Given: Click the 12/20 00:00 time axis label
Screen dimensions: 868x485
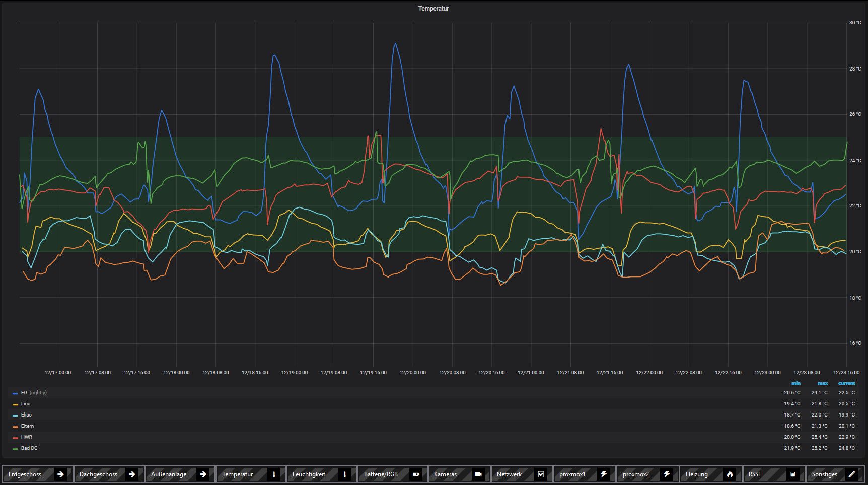Looking at the screenshot, I should click(413, 373).
